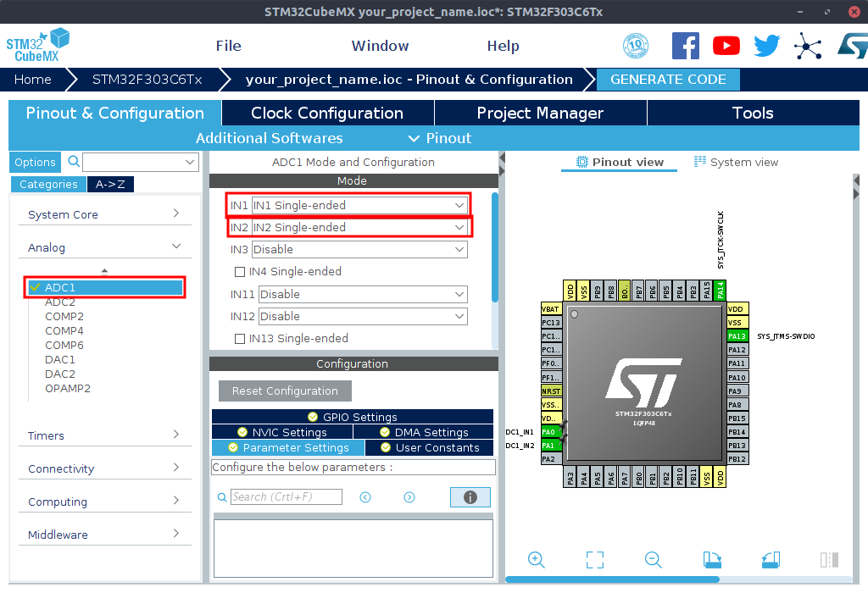Viewport: 868px width, 593px height.
Task: Open the IN1 mode dropdown
Action: [359, 205]
